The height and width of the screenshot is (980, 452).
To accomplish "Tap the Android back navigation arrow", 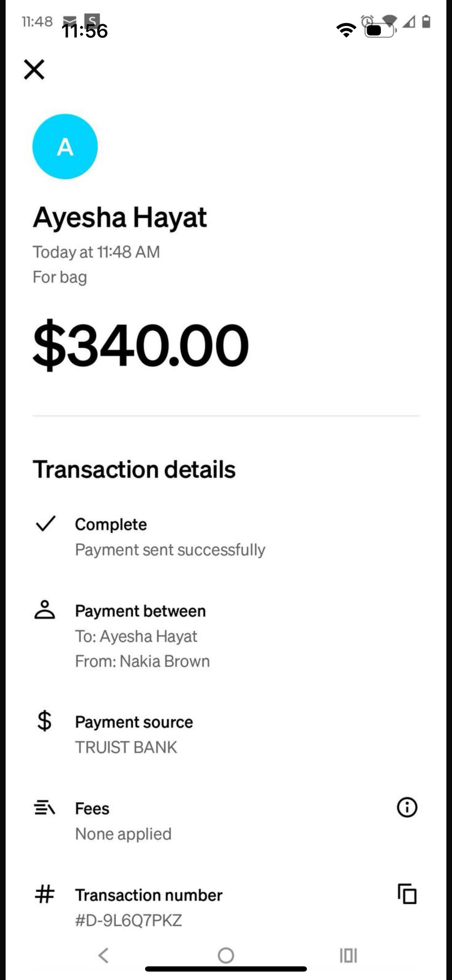I will point(103,955).
